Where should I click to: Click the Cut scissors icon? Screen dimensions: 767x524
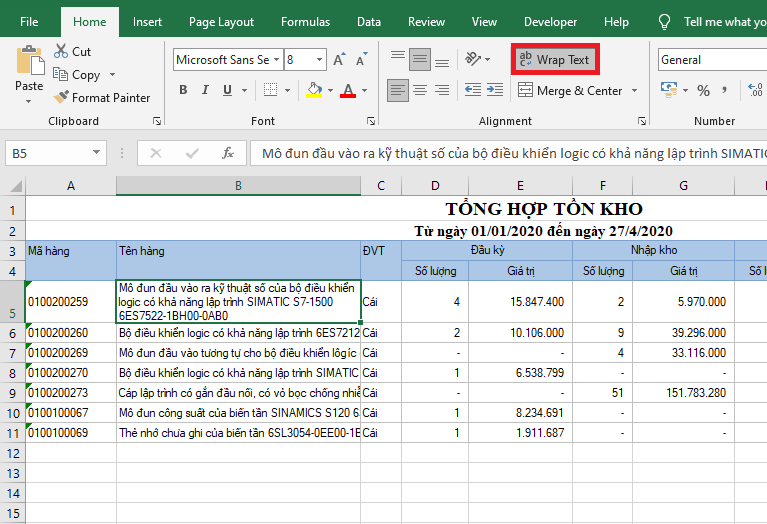pyautogui.click(x=60, y=52)
